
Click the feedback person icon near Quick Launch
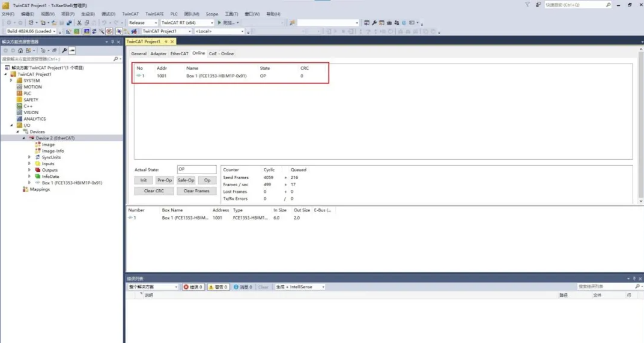pyautogui.click(x=538, y=5)
